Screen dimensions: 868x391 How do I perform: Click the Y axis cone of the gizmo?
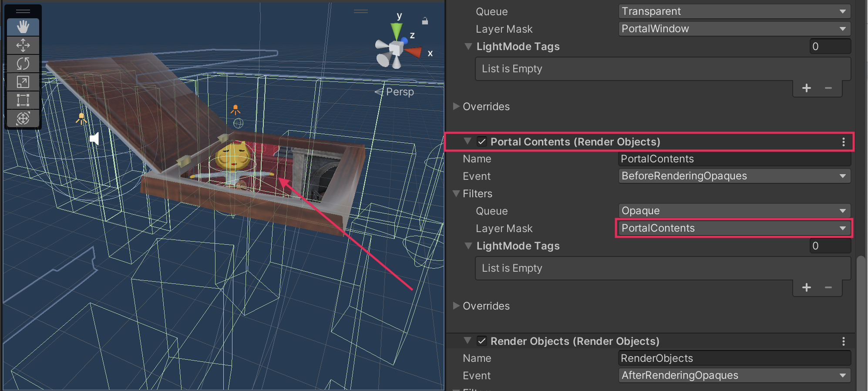tap(396, 30)
